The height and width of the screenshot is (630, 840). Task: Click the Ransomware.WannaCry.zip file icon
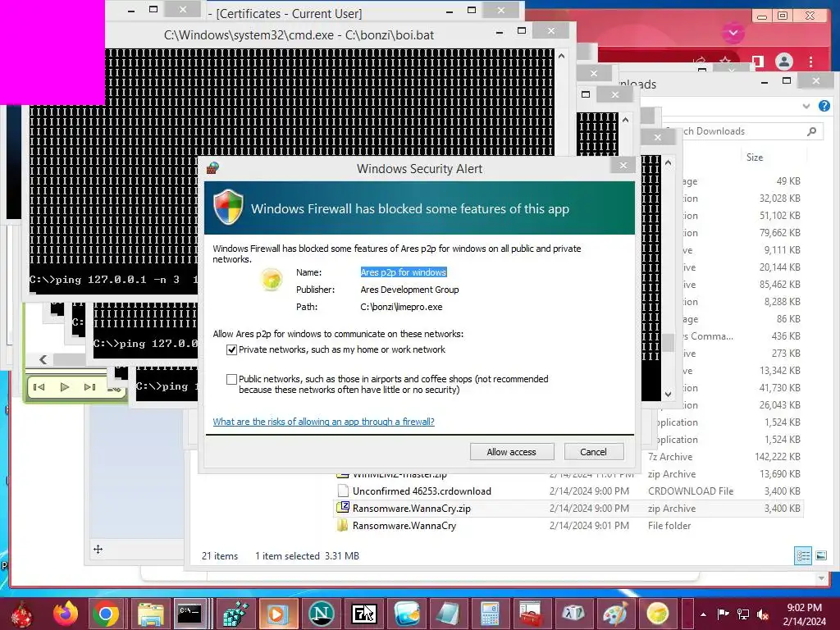coord(342,508)
